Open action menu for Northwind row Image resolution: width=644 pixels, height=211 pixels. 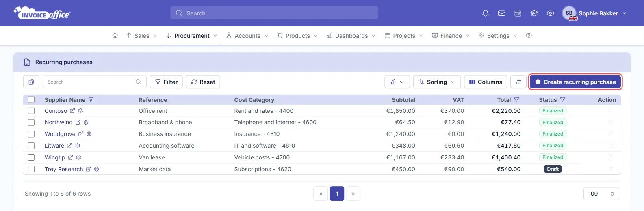pos(611,122)
